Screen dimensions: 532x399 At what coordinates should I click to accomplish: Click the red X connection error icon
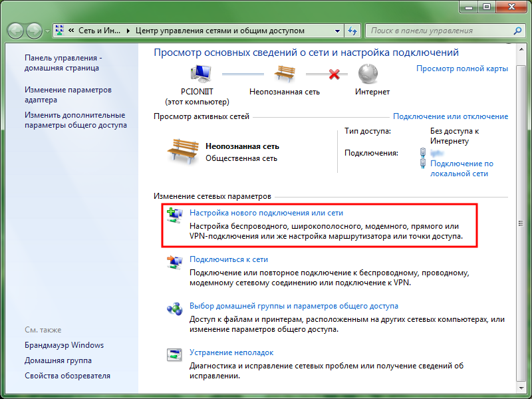334,74
